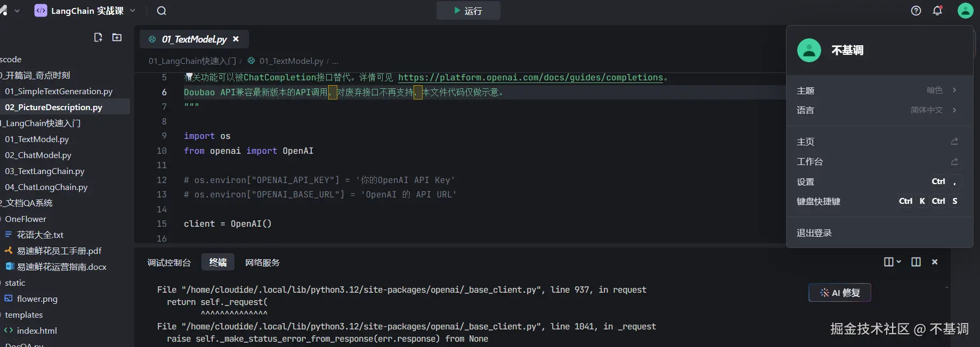The image size is (980, 347).
Task: Open the notifications bell
Action: 937,11
